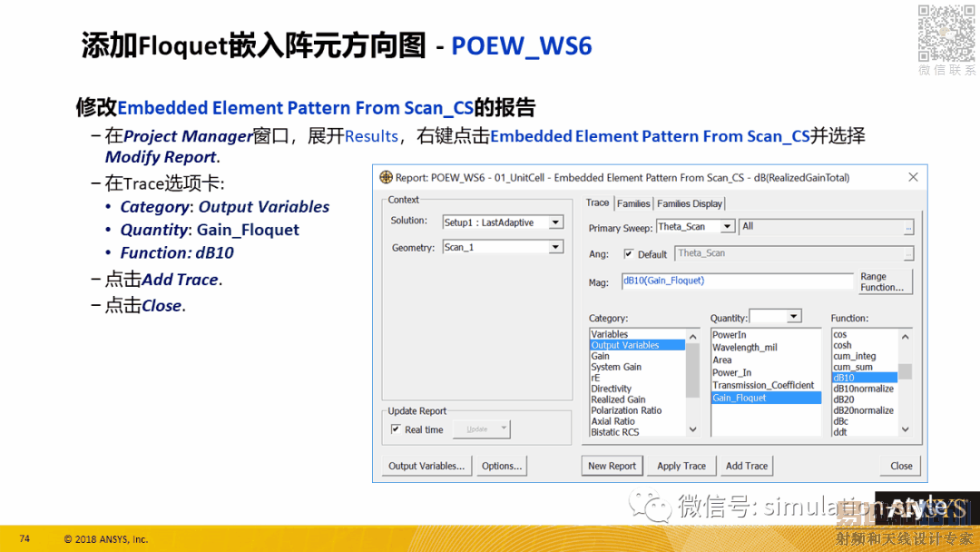Image resolution: width=980 pixels, height=552 pixels.
Task: Click the QR code image
Action: click(946, 33)
